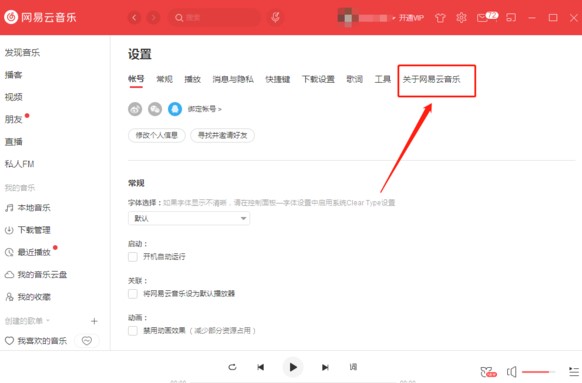Start heartbeat mode beside 我喜欢的音乐
This screenshot has width=582, height=383.
[x=87, y=341]
